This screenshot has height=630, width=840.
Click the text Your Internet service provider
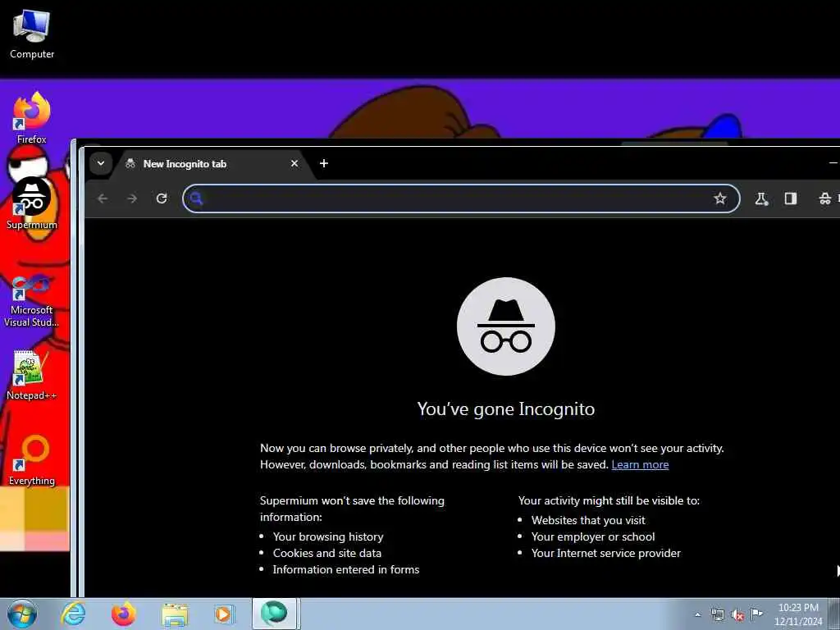pyautogui.click(x=606, y=553)
